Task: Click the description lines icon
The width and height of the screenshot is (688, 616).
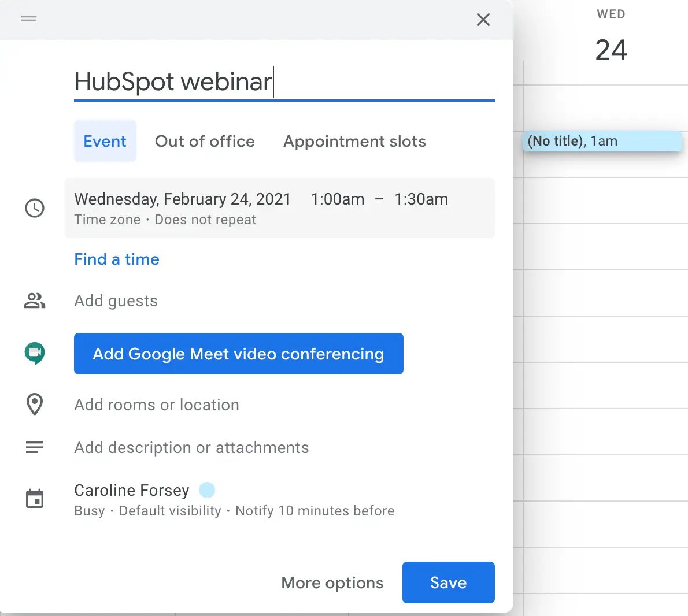Action: point(35,447)
